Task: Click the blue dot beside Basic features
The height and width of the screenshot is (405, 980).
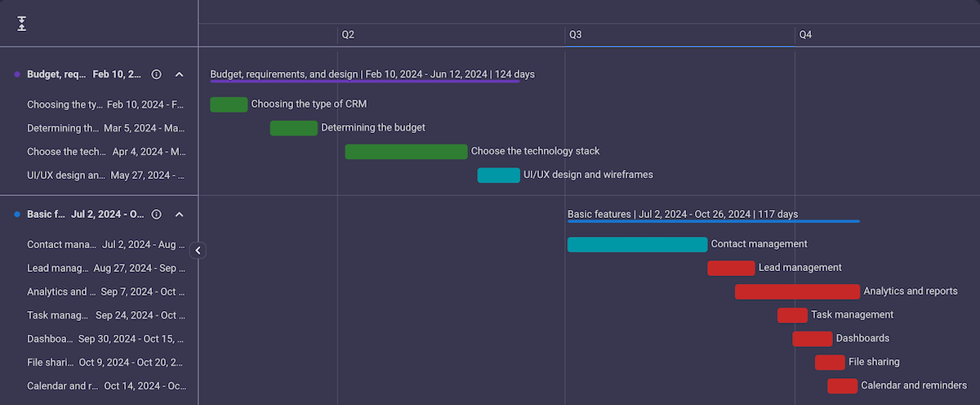Action: click(17, 215)
